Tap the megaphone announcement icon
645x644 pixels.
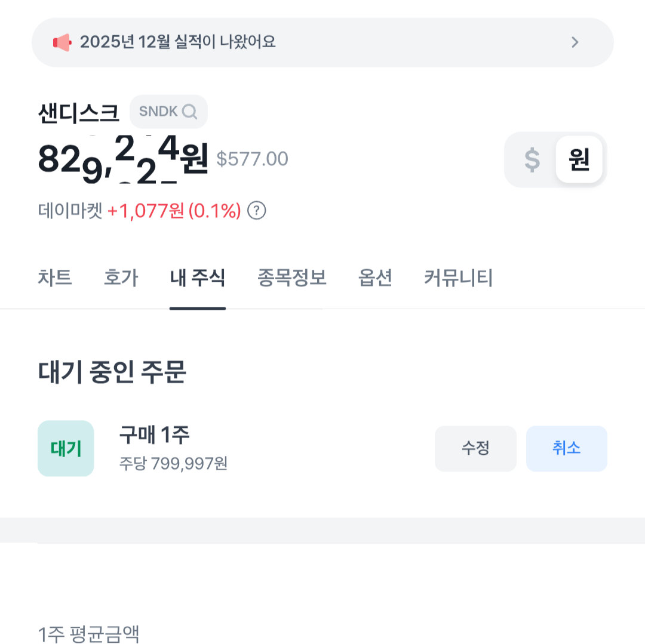pyautogui.click(x=62, y=42)
